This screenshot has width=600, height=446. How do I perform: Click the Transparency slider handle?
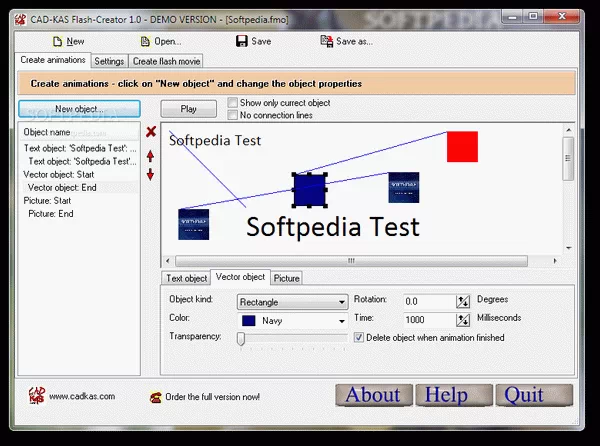tap(241, 339)
